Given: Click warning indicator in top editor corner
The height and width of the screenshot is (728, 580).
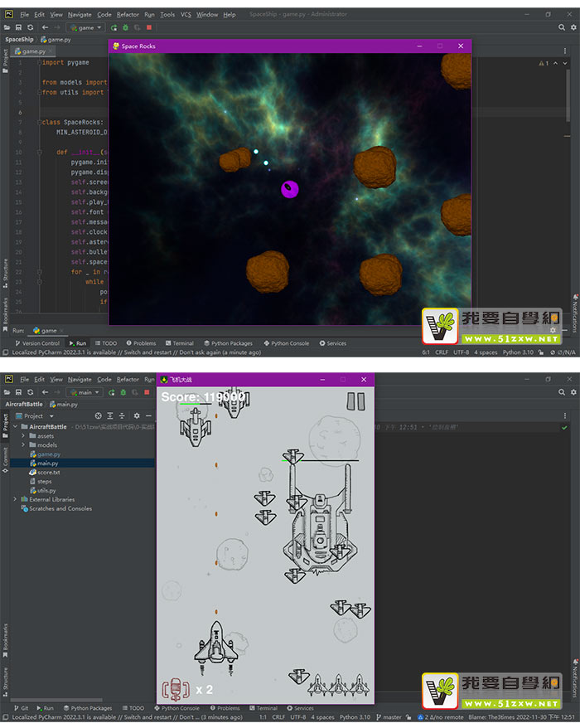Looking at the screenshot, I should [544, 63].
